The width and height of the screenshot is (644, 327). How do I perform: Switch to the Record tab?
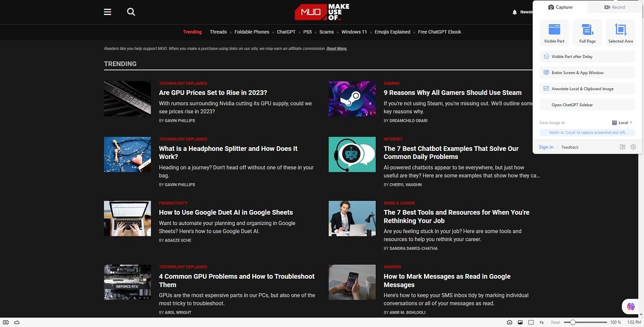pos(614,7)
